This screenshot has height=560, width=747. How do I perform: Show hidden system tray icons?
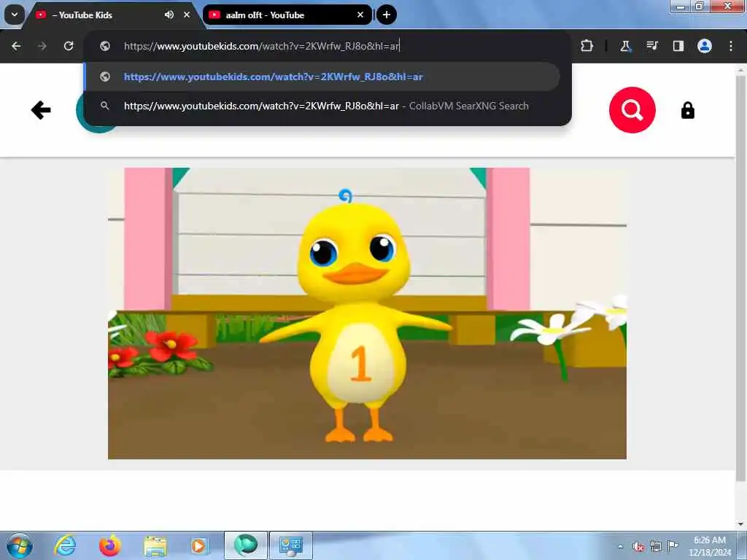[x=620, y=546]
